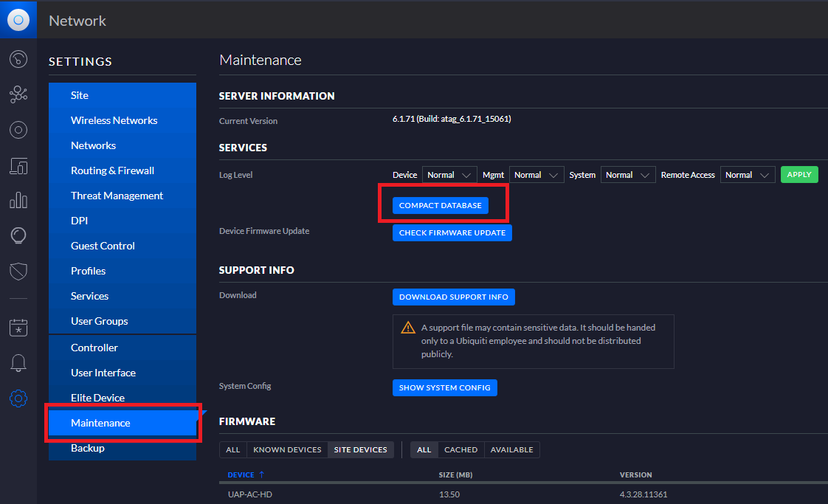The image size is (828, 504).
Task: Open the Devices icon in left sidebar
Action: tap(18, 166)
